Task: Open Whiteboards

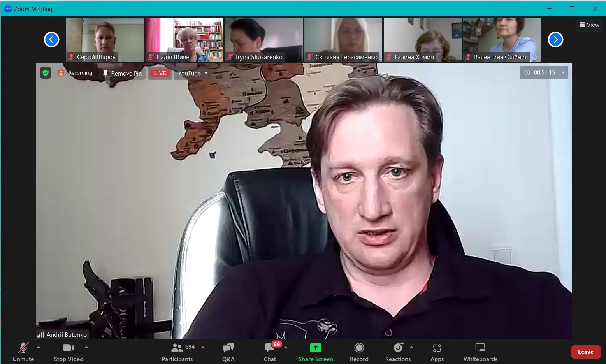Action: pyautogui.click(x=480, y=352)
